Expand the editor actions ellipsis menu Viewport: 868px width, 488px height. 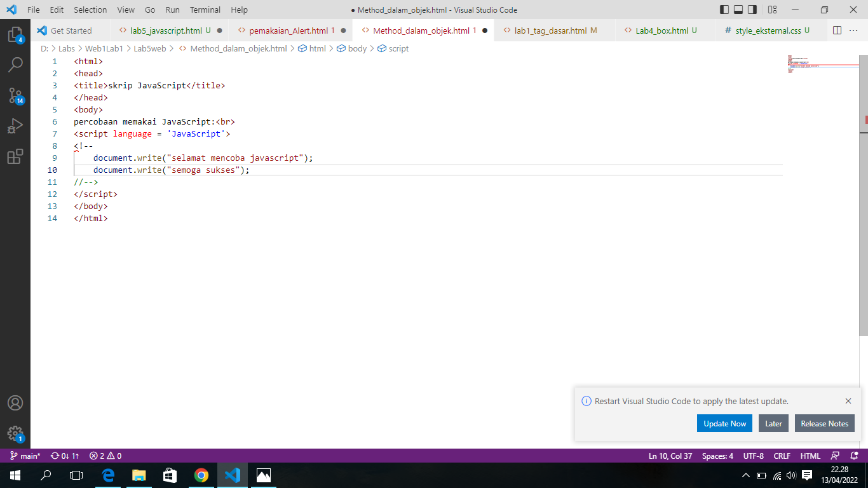[853, 30]
